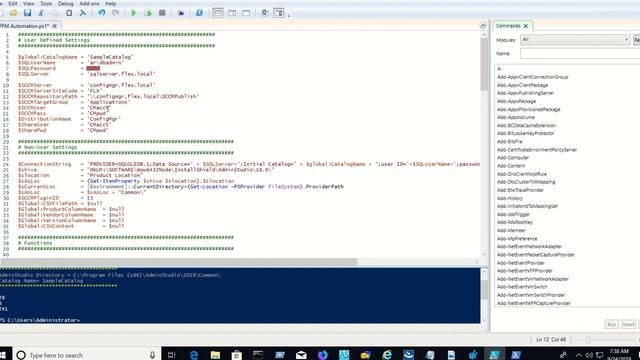Click the Show Command Window icon
Image resolution: width=640 pixels, height=360 pixels.
pyautogui.click(x=264, y=13)
